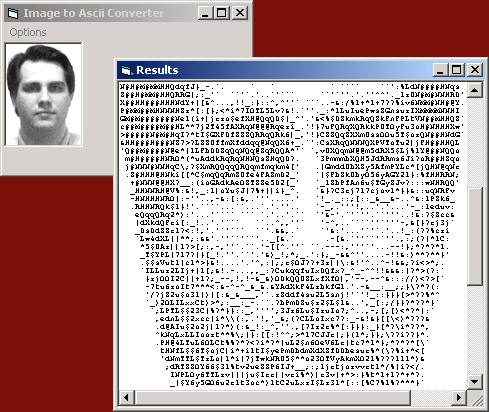Click the Image to Ascii Converter title icon
489x412 pixels.
(x=13, y=13)
